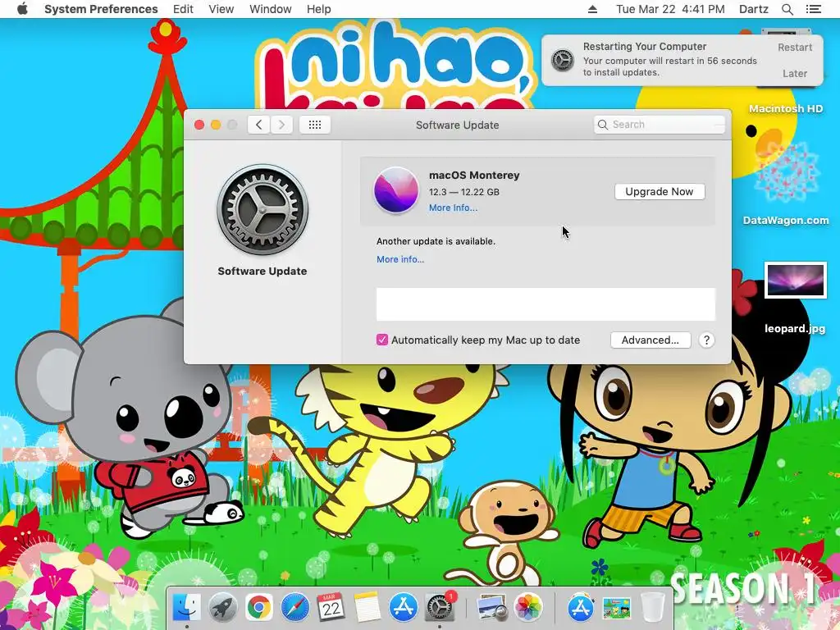Click the gear icon in restart notification
Screen dimensions: 840x630
tap(563, 60)
